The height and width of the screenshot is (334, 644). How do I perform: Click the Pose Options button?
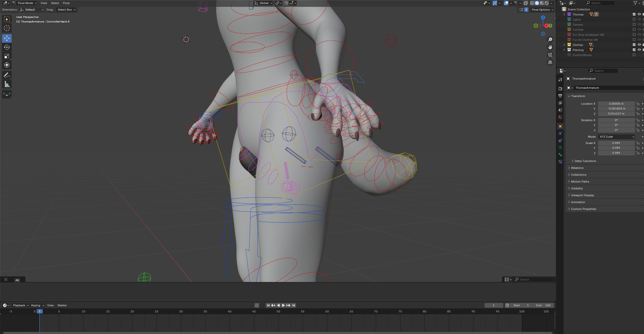(x=542, y=10)
